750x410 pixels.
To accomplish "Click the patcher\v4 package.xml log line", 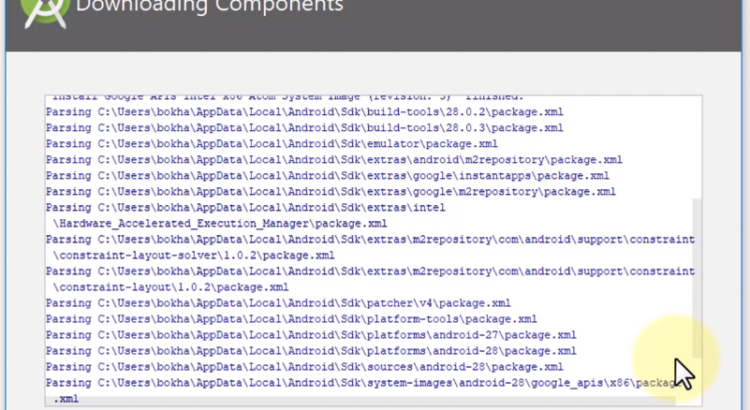I will 278,303.
